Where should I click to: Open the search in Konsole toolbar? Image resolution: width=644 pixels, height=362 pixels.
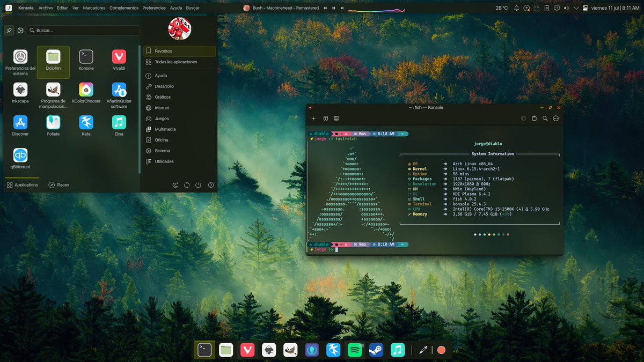click(544, 118)
